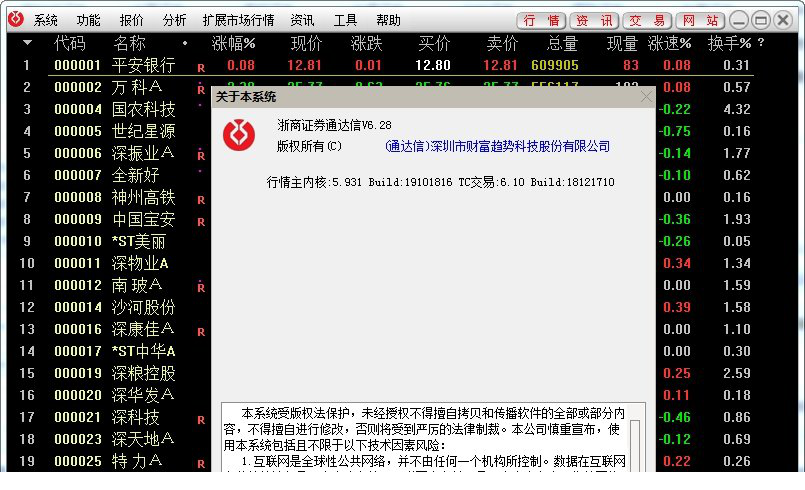Click the R marker beside 神州高铁
Image resolution: width=805 pixels, height=490 pixels.
coord(201,200)
